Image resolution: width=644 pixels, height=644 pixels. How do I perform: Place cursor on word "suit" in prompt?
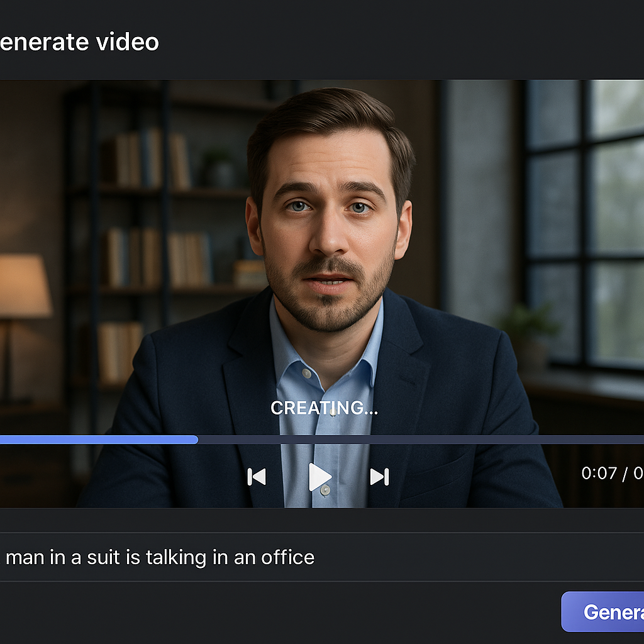(118, 557)
